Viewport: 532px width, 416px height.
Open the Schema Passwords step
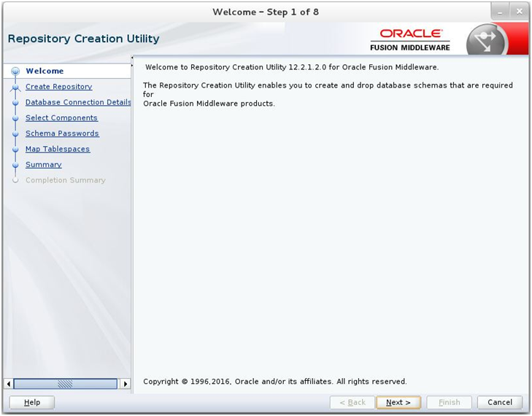[x=62, y=134]
